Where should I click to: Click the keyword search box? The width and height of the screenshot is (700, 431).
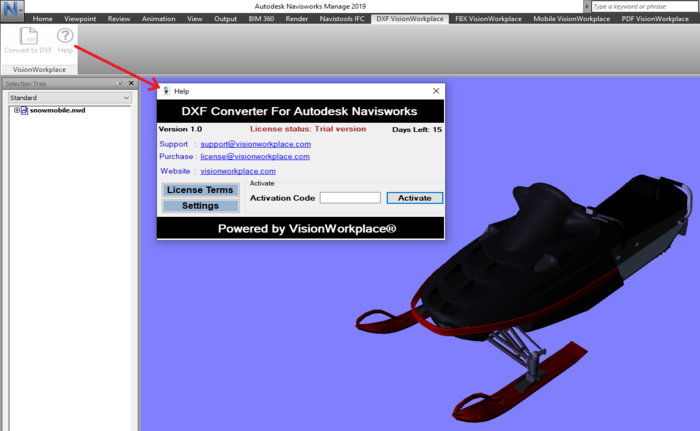[x=645, y=6]
